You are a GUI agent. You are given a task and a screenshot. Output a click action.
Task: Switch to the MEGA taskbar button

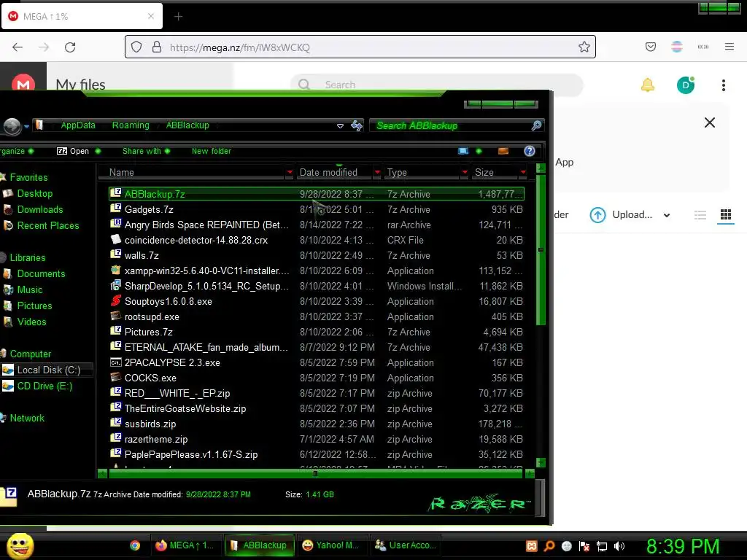(185, 545)
